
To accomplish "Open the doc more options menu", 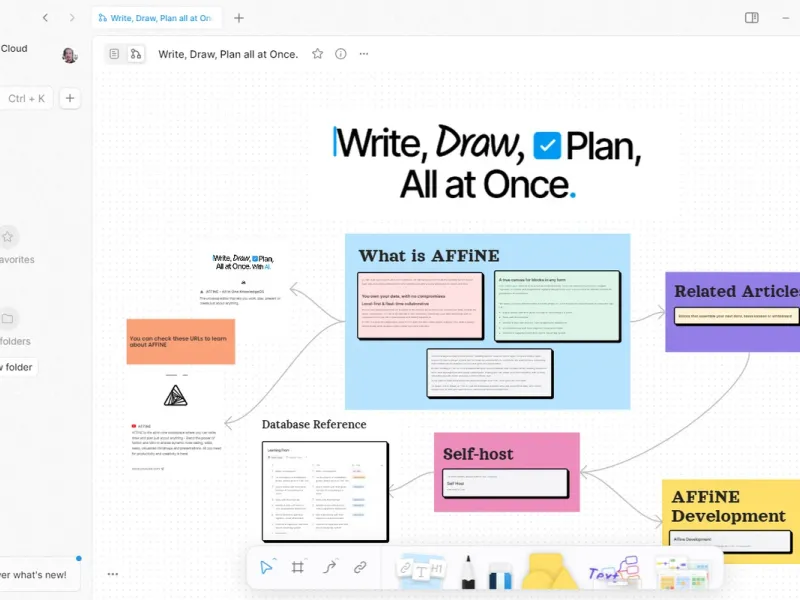I will (364, 54).
